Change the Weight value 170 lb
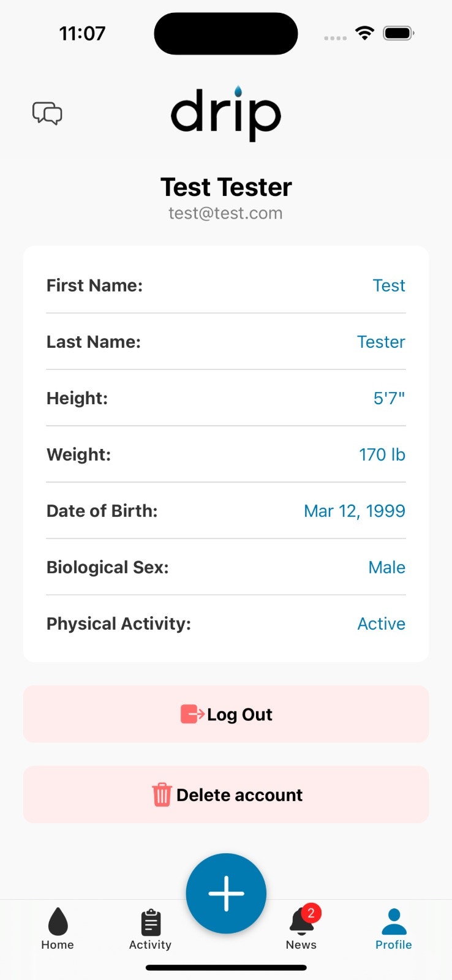The height and width of the screenshot is (980, 452). (x=382, y=454)
